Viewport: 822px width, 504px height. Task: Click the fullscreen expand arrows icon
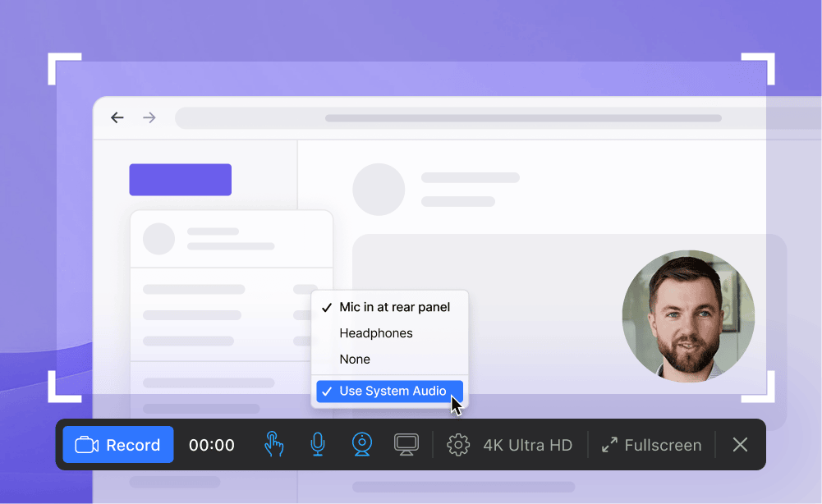(x=609, y=445)
